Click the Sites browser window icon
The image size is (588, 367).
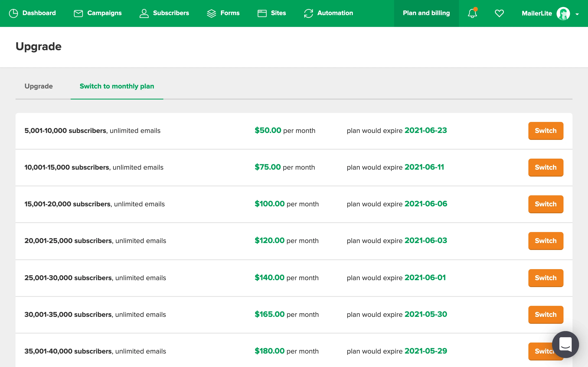(262, 13)
